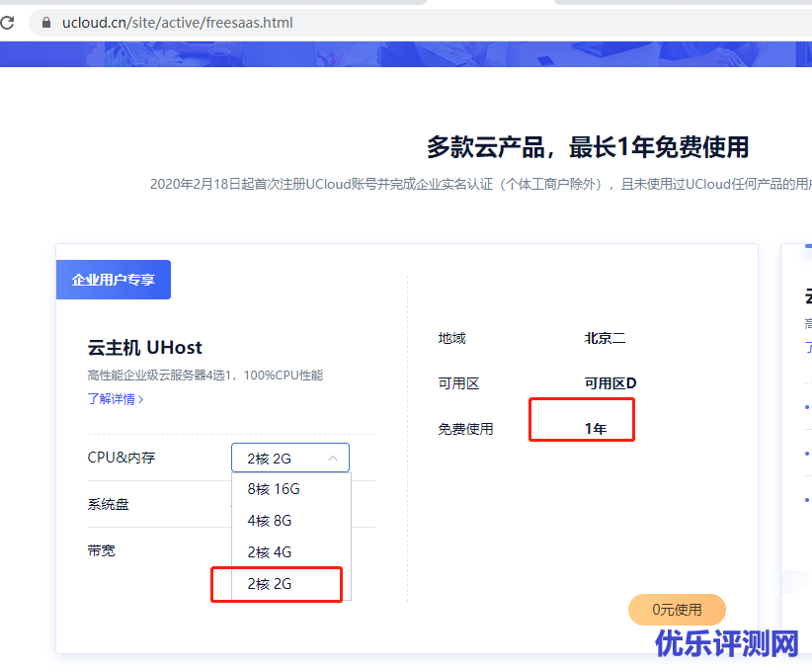The height and width of the screenshot is (670, 812).
Task: Click the 1年 free usage value
Action: (596, 429)
